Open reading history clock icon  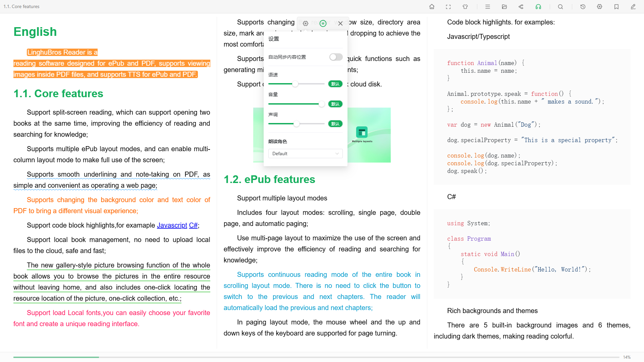pyautogui.click(x=583, y=7)
